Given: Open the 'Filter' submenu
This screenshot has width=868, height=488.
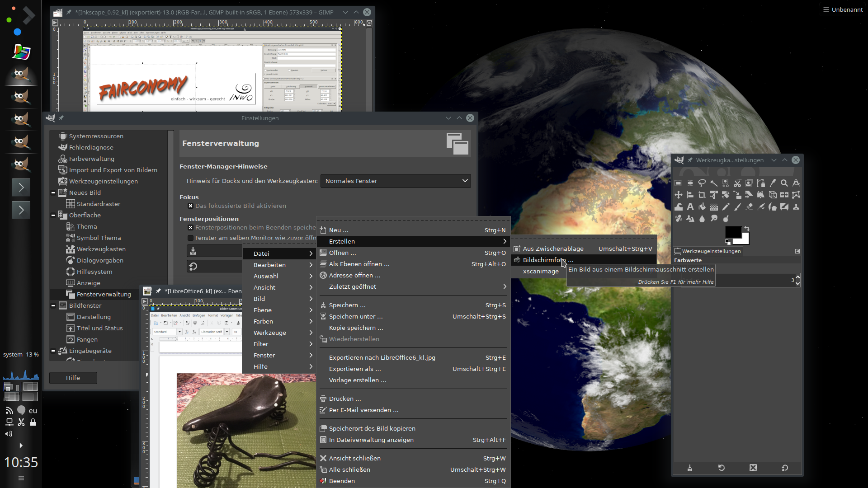Looking at the screenshot, I should pyautogui.click(x=279, y=344).
